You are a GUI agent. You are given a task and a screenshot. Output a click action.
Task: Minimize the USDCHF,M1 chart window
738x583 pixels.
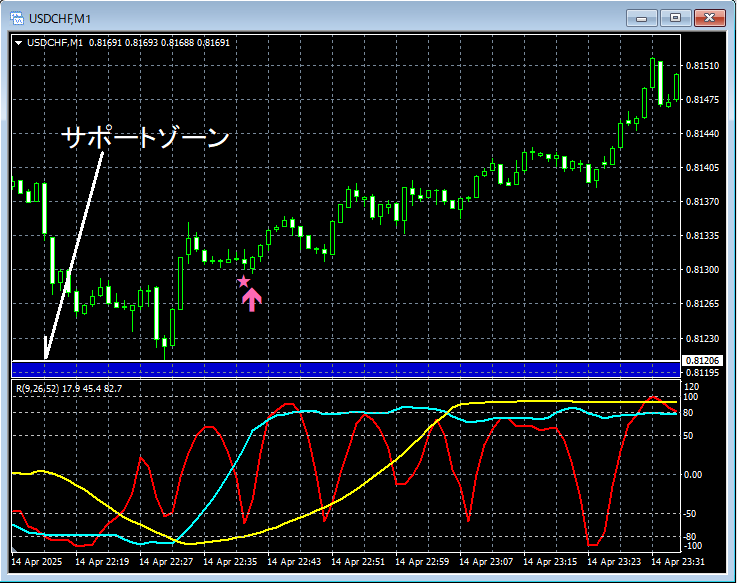click(641, 18)
